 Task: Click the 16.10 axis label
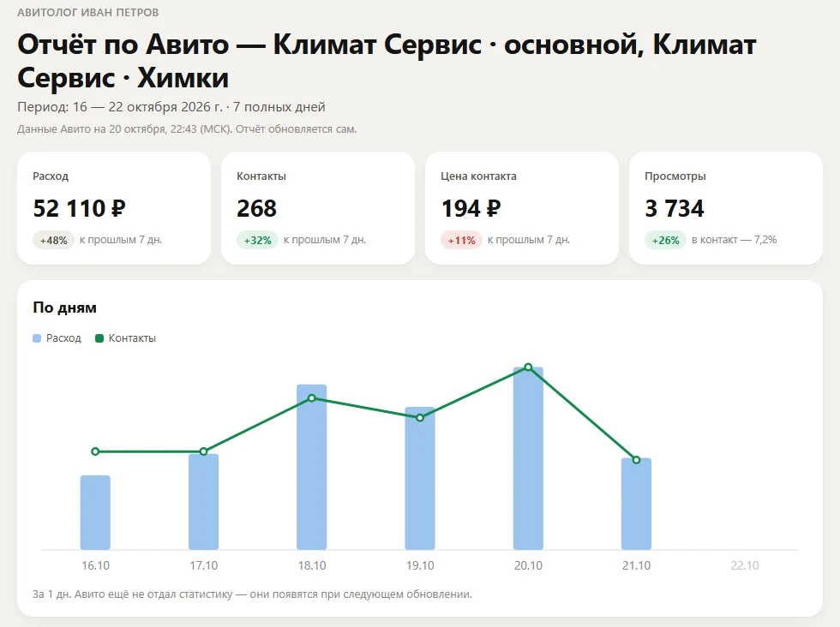[x=95, y=565]
